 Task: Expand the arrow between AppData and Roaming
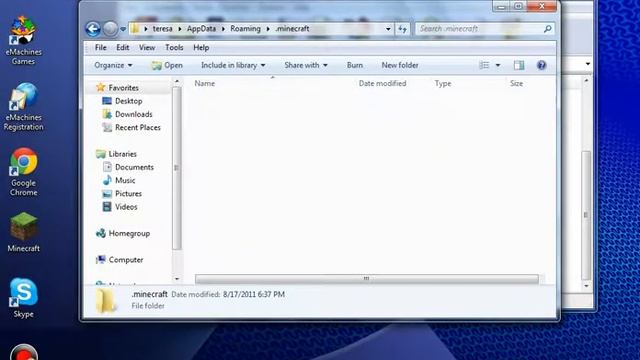pyautogui.click(x=223, y=29)
